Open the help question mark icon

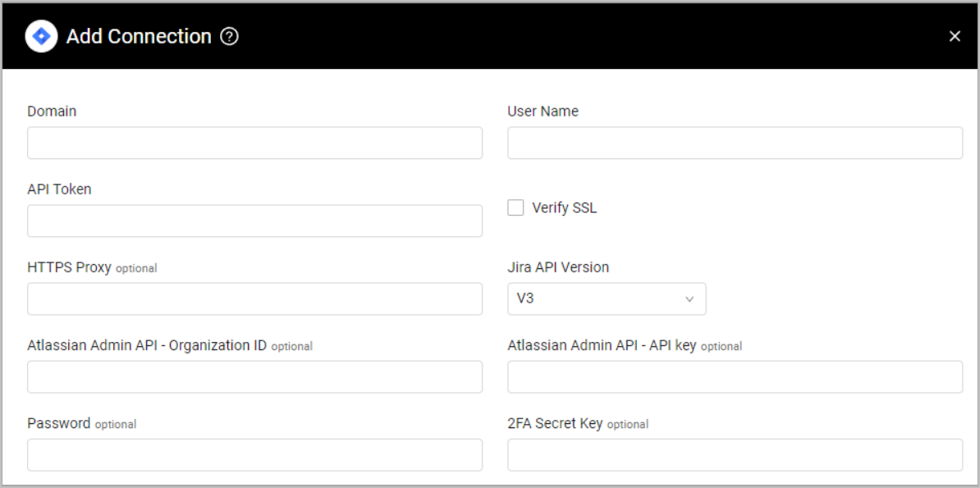coord(230,37)
